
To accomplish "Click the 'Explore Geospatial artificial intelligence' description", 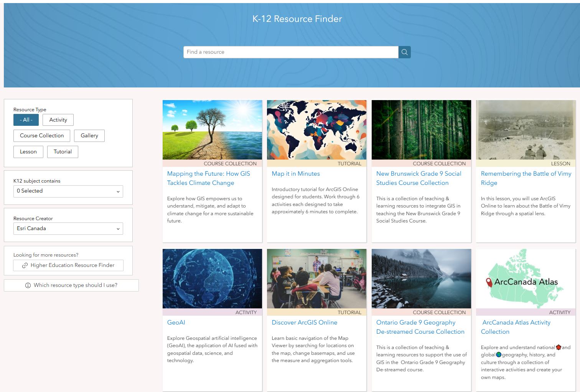I will [212, 349].
